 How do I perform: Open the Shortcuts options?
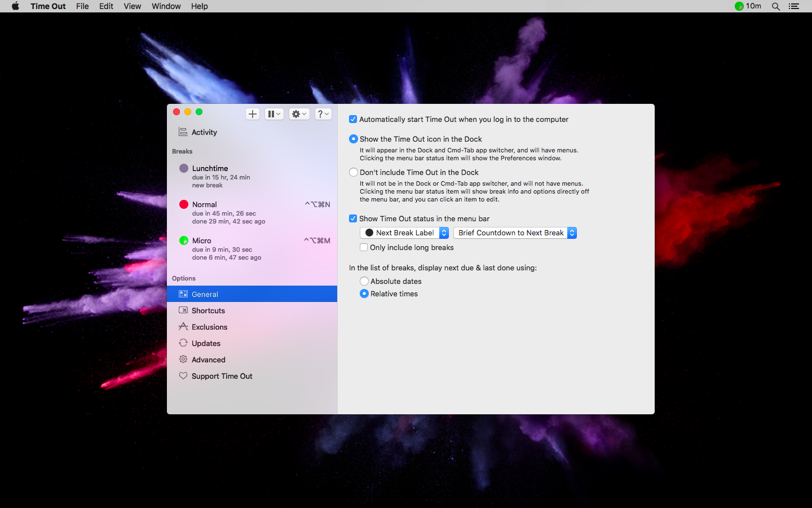coord(252,310)
